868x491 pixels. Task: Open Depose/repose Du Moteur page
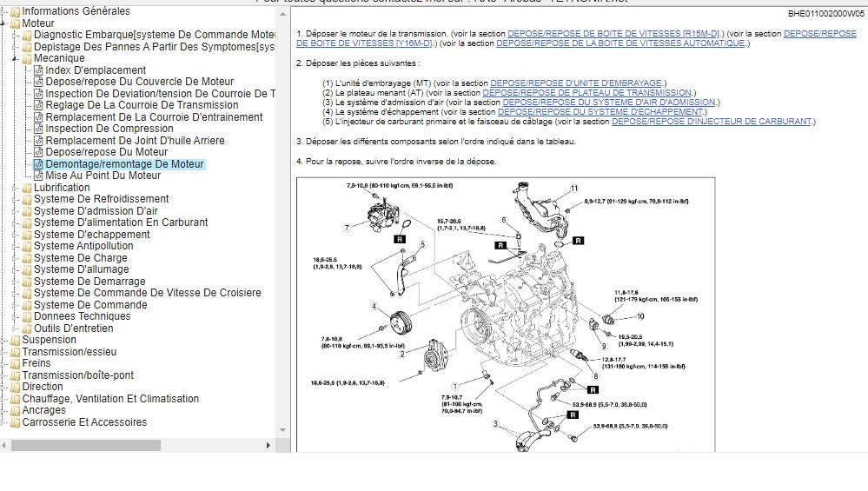[x=106, y=152]
